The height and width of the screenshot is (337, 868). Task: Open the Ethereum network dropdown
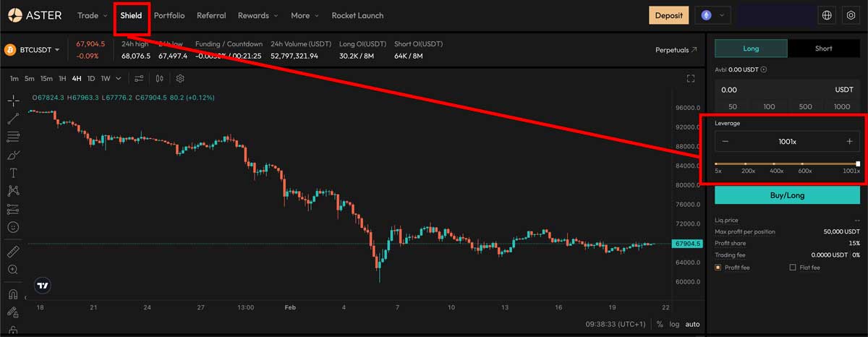click(712, 15)
